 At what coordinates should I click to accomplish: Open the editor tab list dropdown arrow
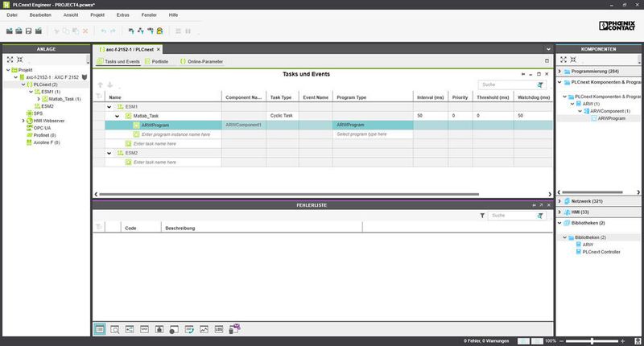point(548,49)
